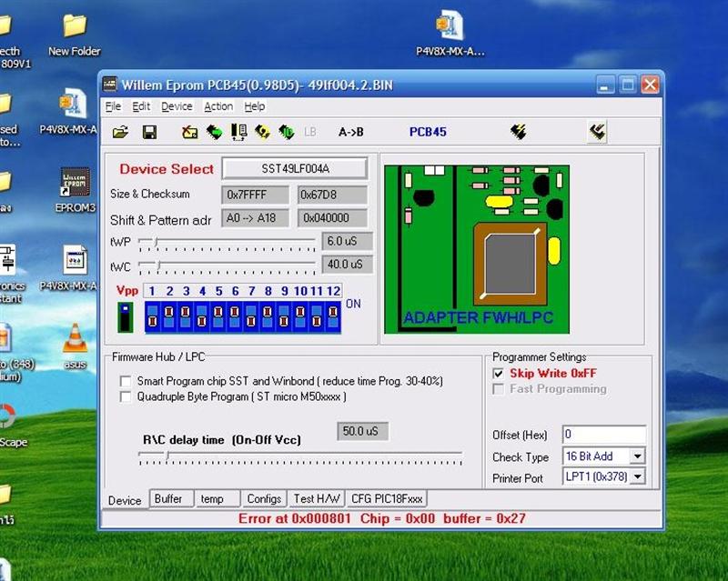728x581 pixels.
Task: Click the 50.0 uS delay value
Action: pos(362,432)
